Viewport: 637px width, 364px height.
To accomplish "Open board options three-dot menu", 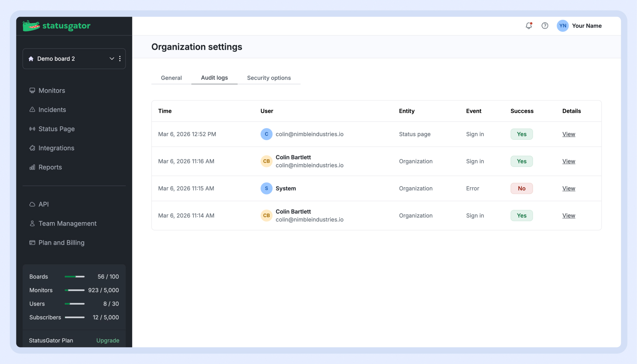I will [120, 59].
